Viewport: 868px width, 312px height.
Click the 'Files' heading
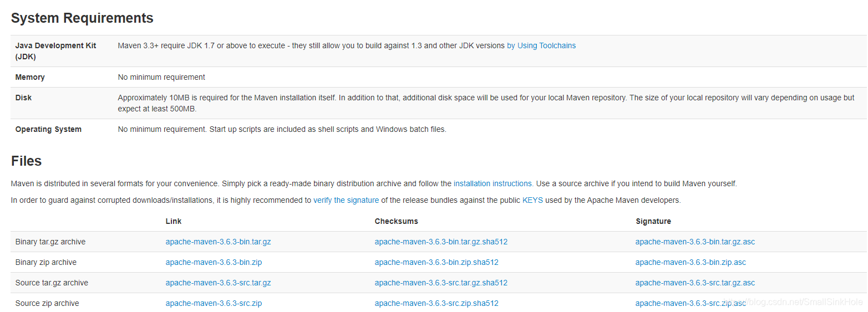26,161
